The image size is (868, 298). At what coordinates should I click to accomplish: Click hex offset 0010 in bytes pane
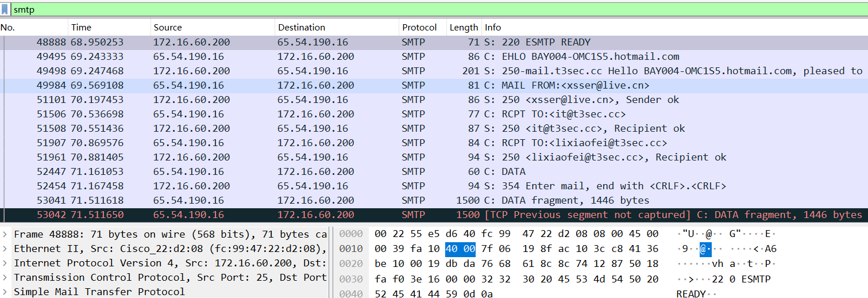pyautogui.click(x=351, y=249)
